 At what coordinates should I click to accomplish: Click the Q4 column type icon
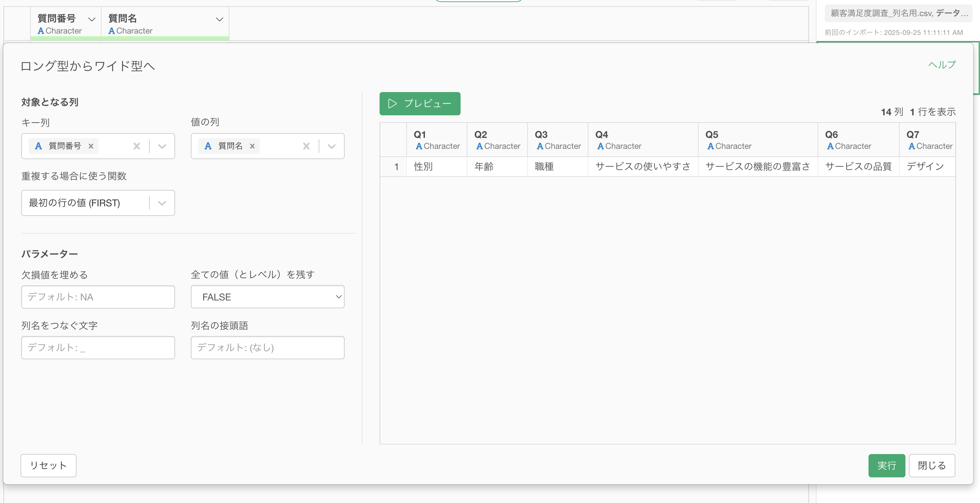click(x=600, y=146)
